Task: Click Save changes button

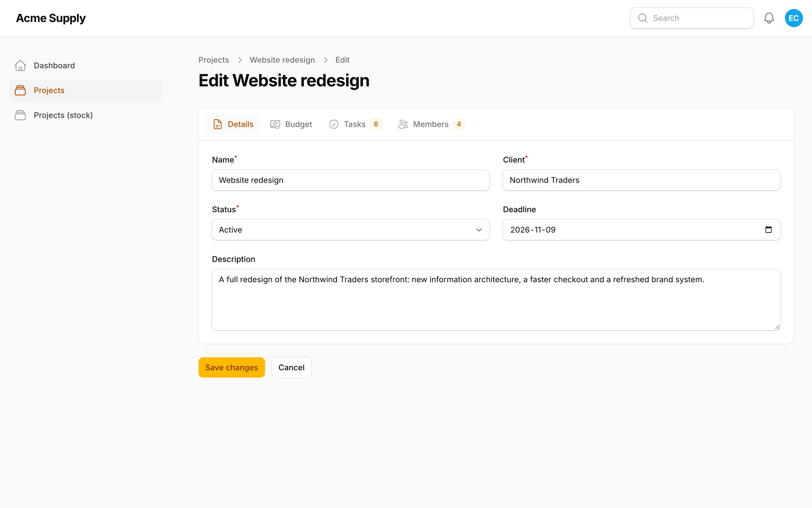Action: coord(231,367)
